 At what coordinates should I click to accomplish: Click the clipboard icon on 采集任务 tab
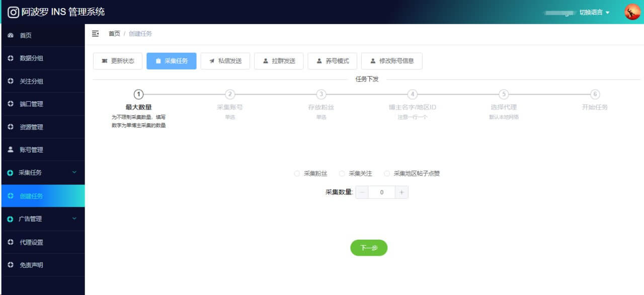[158, 61]
